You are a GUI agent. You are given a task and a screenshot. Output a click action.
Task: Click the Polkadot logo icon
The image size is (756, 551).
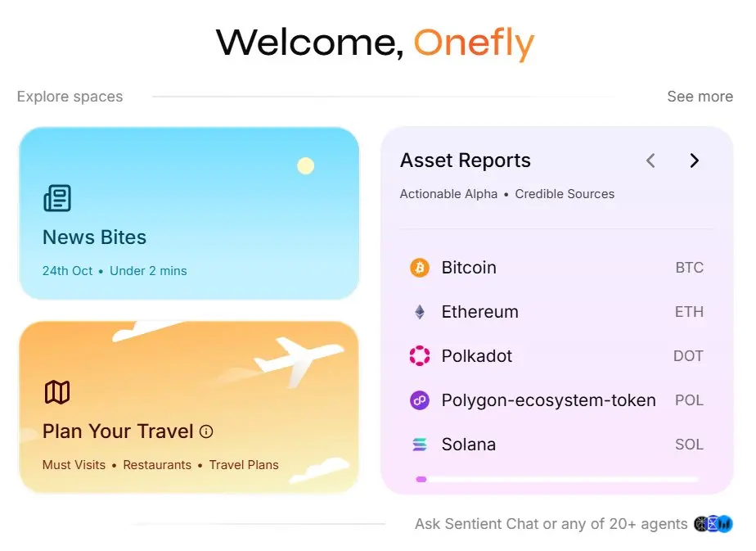[419, 356]
